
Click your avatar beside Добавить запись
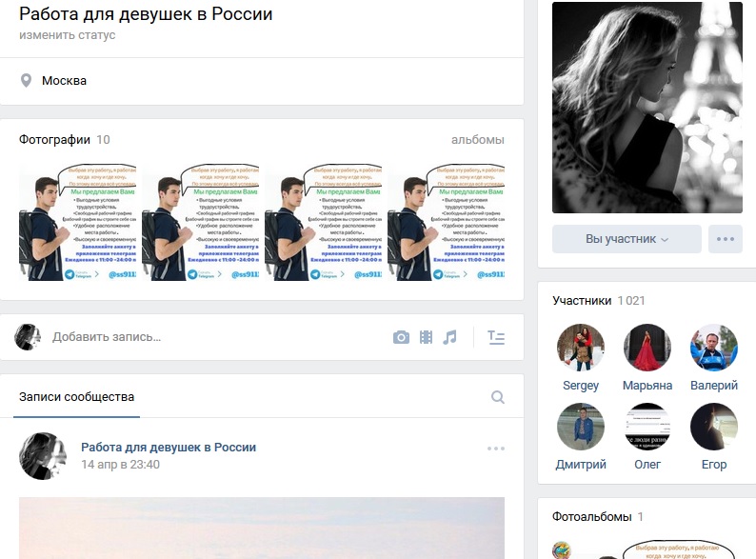(x=28, y=337)
